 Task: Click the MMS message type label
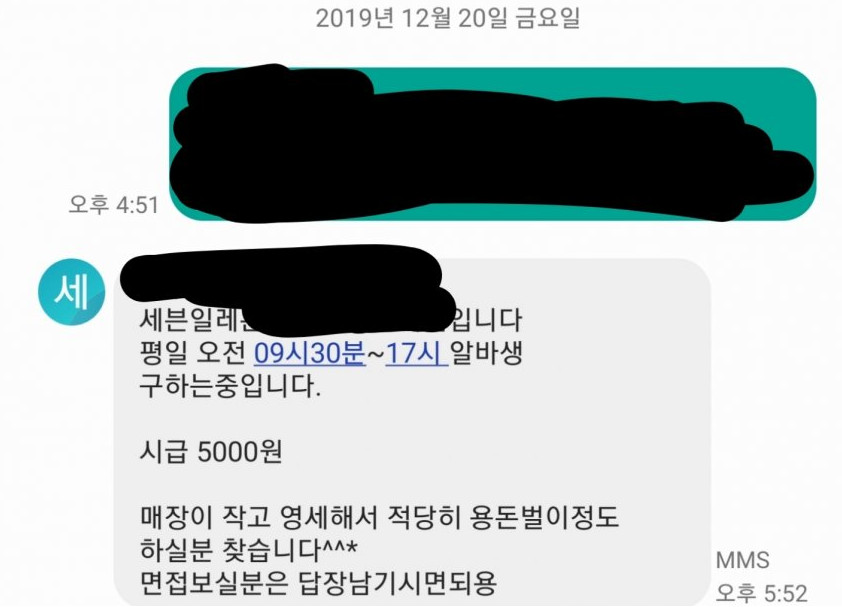click(743, 560)
